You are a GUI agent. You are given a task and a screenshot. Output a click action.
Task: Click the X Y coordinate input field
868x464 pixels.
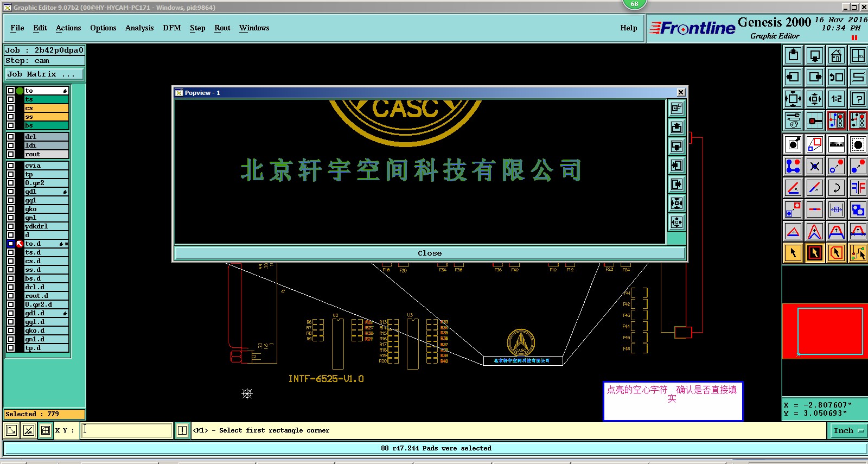point(127,430)
